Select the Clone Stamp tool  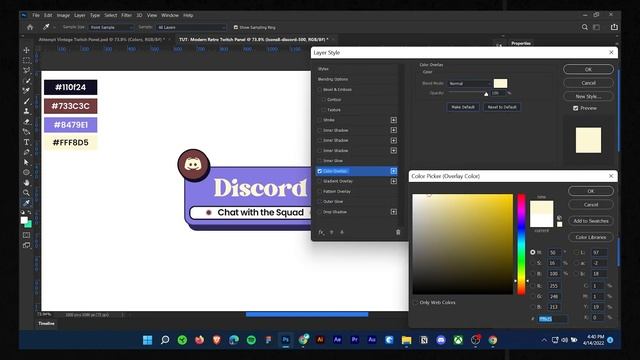tap(27, 111)
